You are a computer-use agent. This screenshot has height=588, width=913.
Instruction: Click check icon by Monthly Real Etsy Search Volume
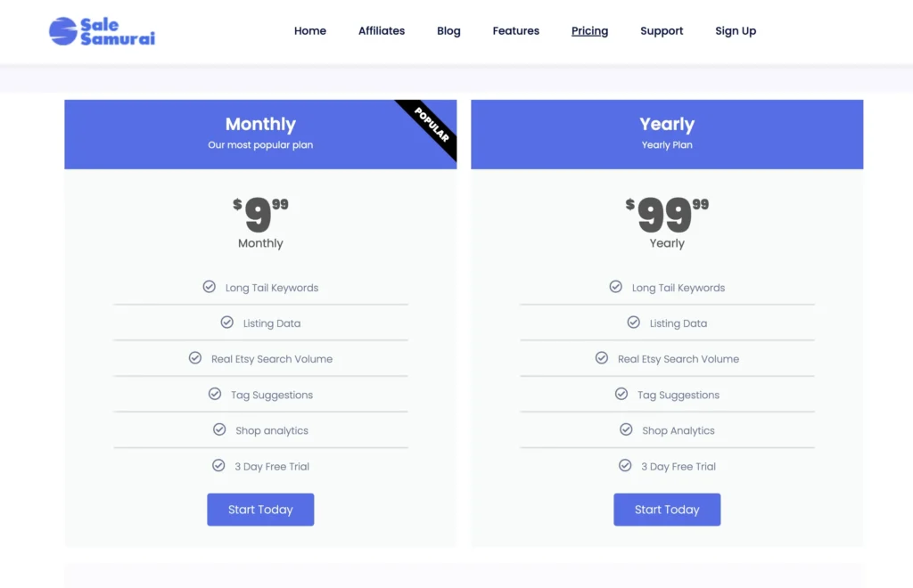194,358
